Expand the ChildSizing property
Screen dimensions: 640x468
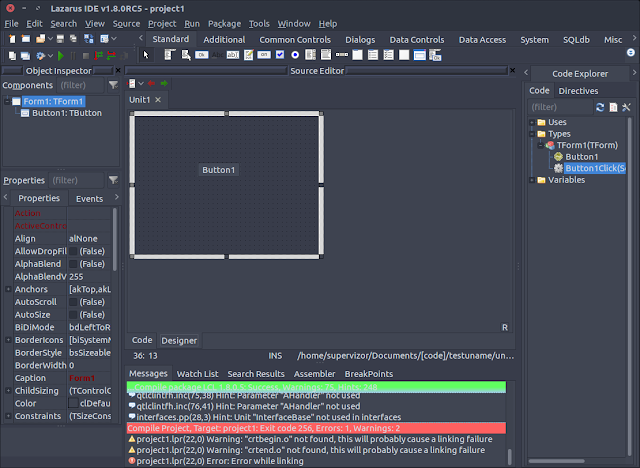8,390
